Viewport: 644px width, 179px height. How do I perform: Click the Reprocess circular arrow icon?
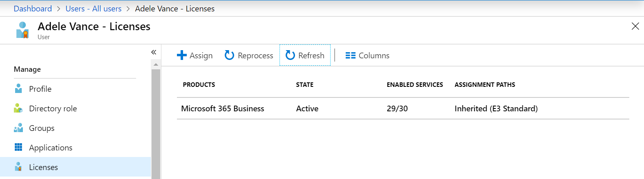230,55
